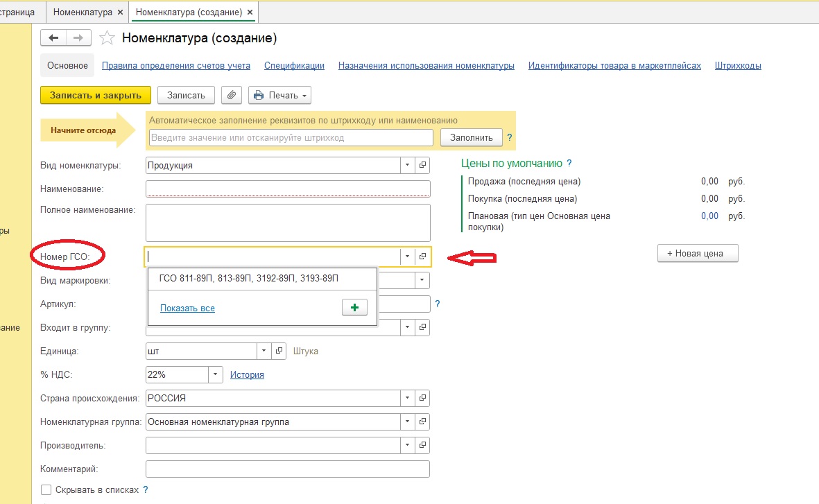Click the Покупка (последняя цена) row
The height and width of the screenshot is (504, 819).
coord(606,198)
